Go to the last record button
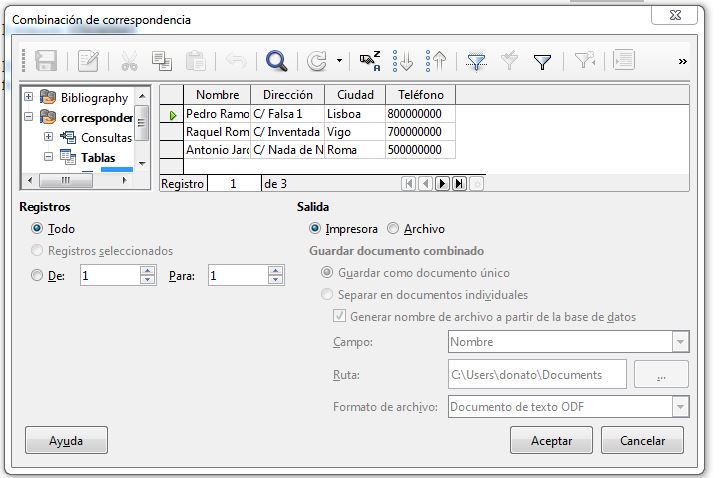Screen dimensions: 719x478 pos(459,183)
